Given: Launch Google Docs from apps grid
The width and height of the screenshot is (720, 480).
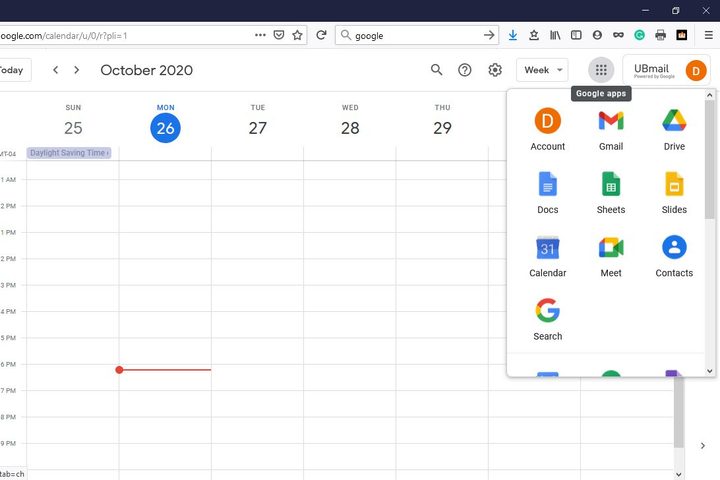Looking at the screenshot, I should pyautogui.click(x=547, y=193).
